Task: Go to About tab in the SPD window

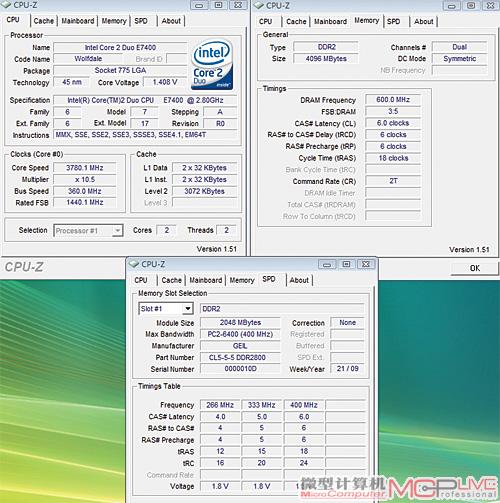Action: coord(299,280)
